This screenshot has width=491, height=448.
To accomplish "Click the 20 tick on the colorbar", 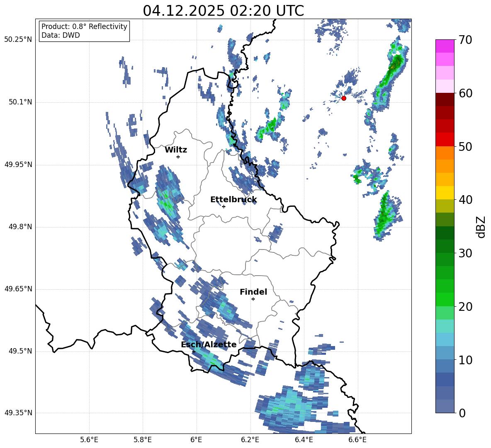I will (x=465, y=307).
